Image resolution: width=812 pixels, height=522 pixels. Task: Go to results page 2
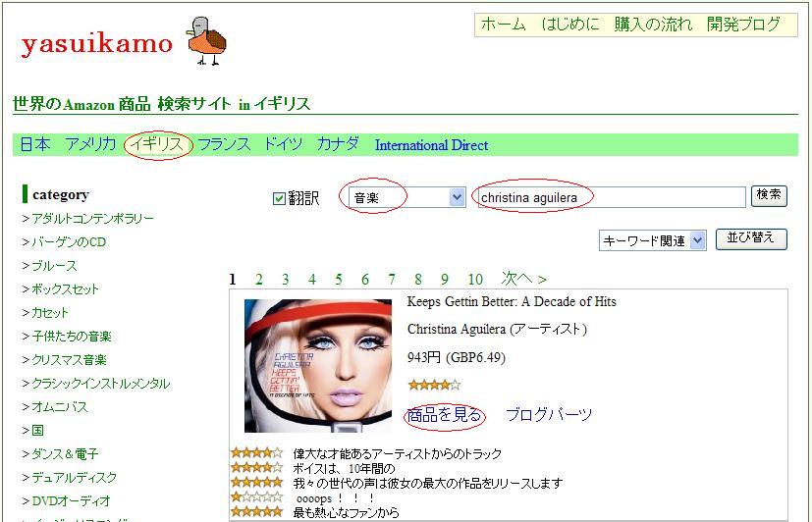click(259, 280)
